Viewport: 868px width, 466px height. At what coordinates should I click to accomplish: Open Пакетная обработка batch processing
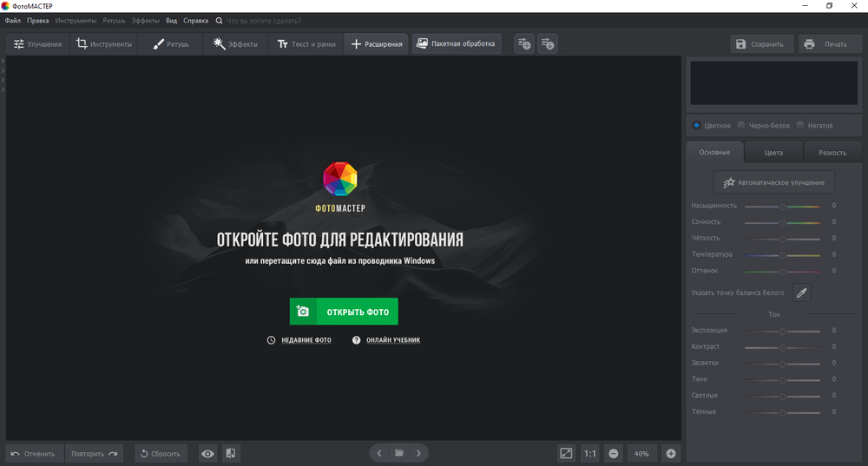pos(457,43)
